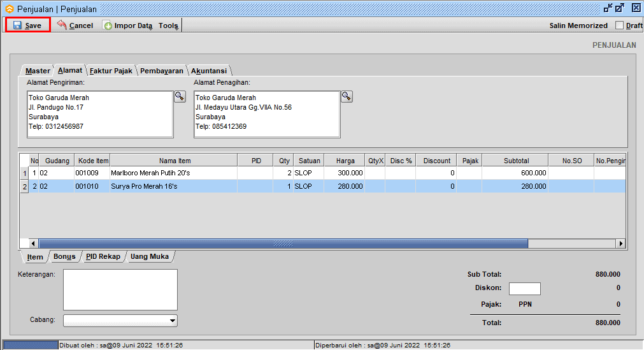Open Alamat Penagihan address lookup magnifier
Viewport: 644px width, 350px height.
(x=347, y=96)
